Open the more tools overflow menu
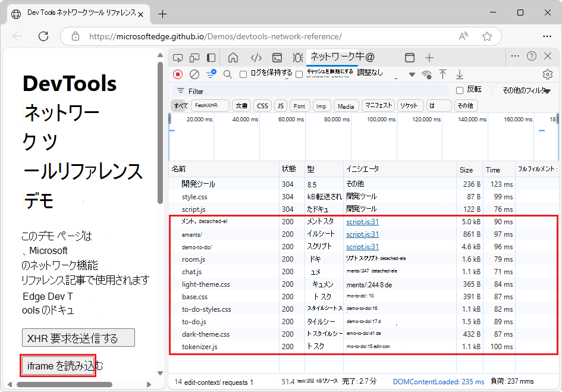 click(x=515, y=57)
